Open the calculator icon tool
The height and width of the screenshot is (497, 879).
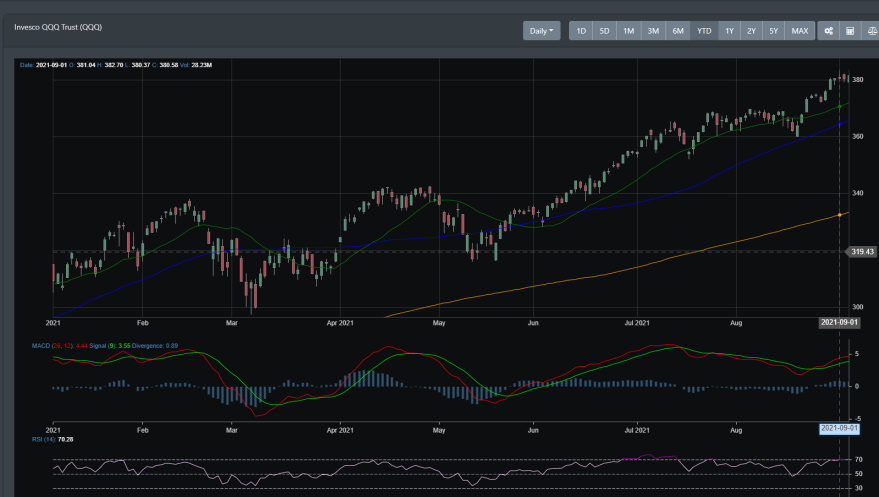point(850,31)
